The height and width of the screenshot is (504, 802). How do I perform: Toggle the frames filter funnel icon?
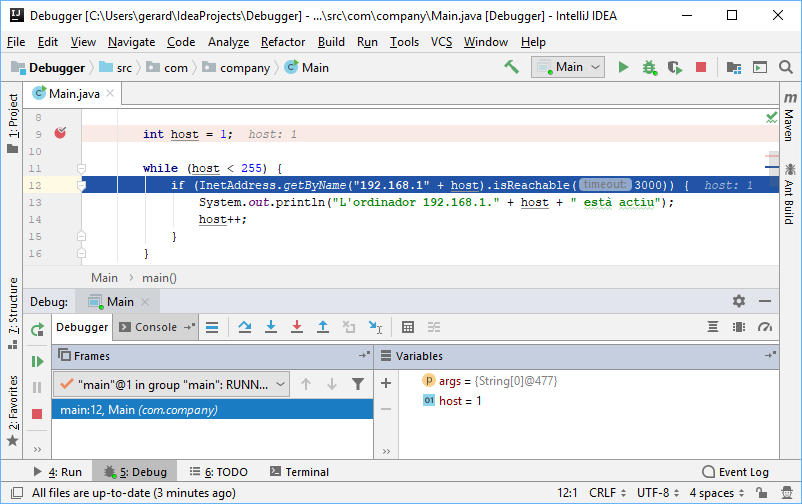click(358, 383)
